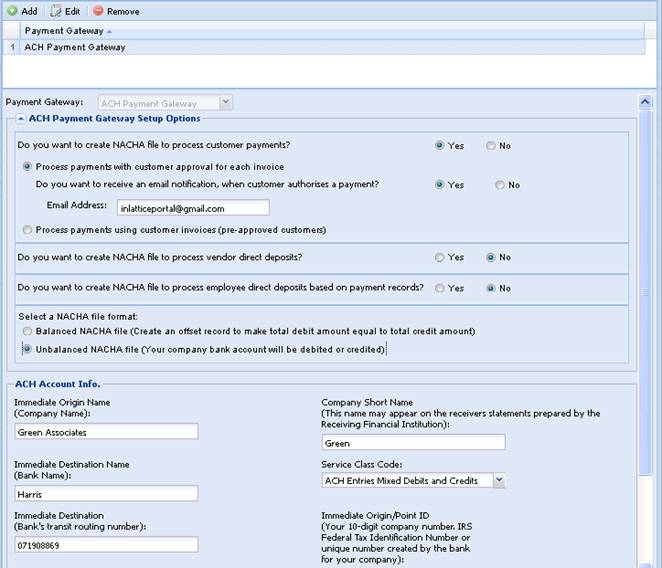
Task: Select No for customer payments NACHA file
Action: click(491, 146)
